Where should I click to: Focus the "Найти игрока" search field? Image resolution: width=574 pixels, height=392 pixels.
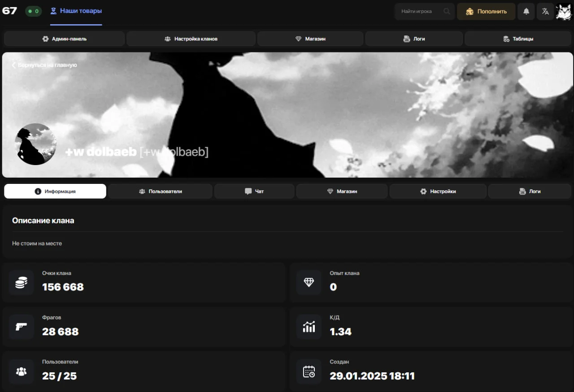(x=425, y=12)
